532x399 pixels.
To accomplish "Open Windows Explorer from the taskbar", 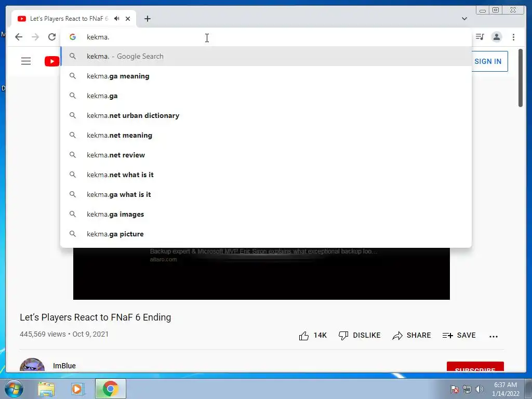I will [x=46, y=389].
